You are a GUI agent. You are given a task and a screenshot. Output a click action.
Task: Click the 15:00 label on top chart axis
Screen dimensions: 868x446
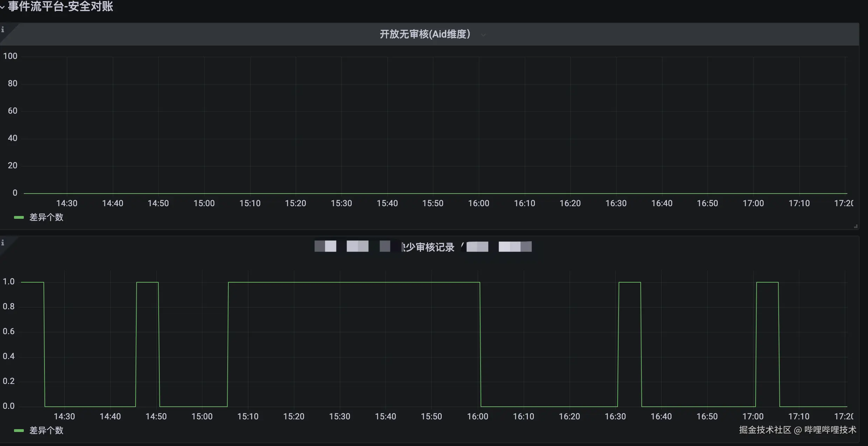pos(204,203)
